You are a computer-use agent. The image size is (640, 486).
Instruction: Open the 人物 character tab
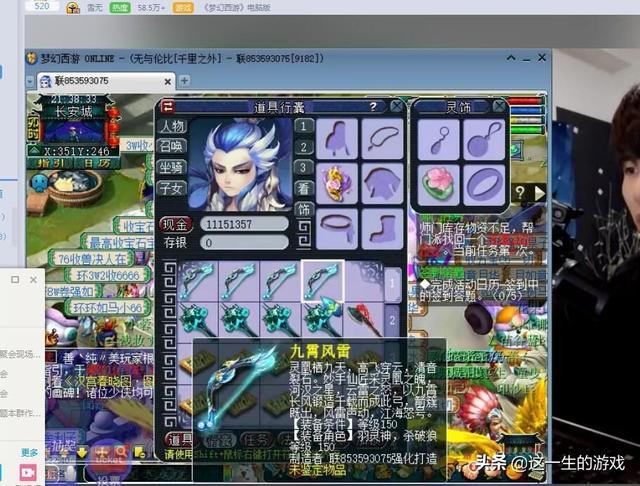pyautogui.click(x=172, y=127)
